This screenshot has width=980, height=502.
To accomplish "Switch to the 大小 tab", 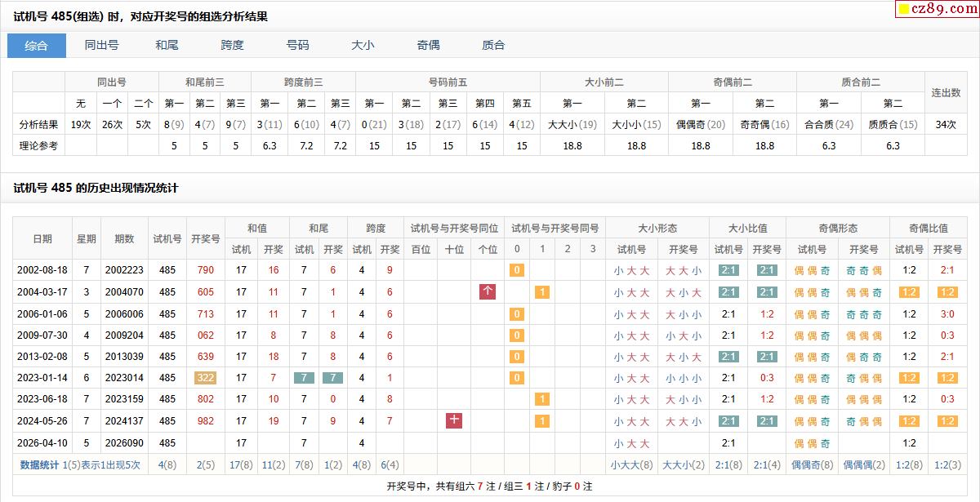I will tap(363, 46).
